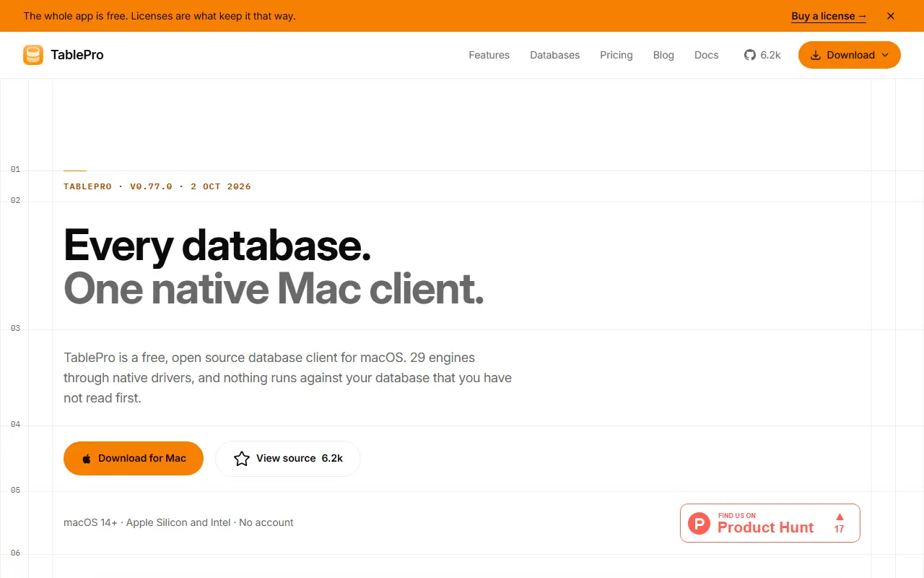This screenshot has width=924, height=578.
Task: Click the 'TABLEPRO · V0.77.0 · 2 OCT 2026' text
Action: [157, 186]
